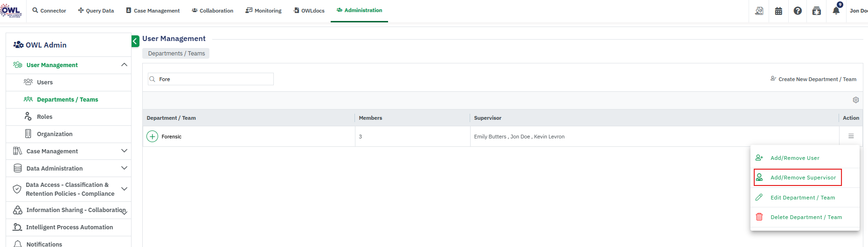Viewport: 868px width, 247px height.
Task: Click the department search field
Action: tap(215, 79)
